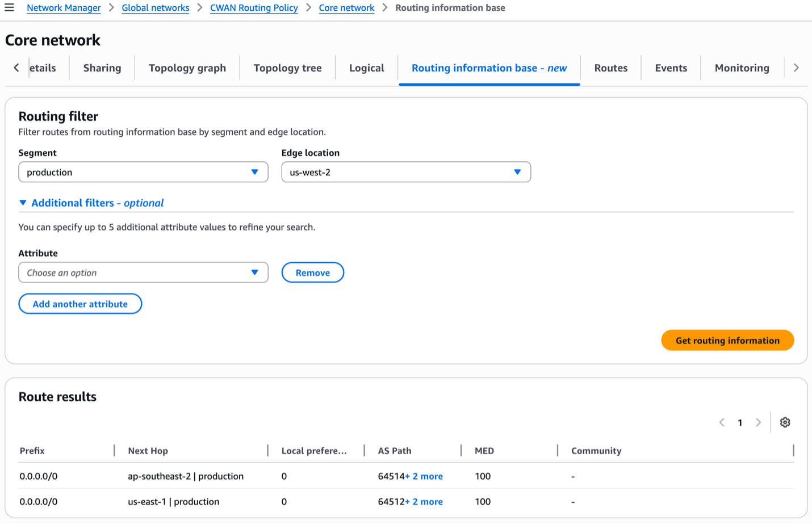Open the Topology graph tab
Image resolution: width=812 pixels, height=525 pixels.
pyautogui.click(x=187, y=68)
